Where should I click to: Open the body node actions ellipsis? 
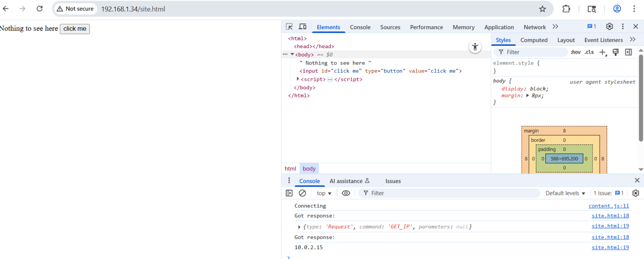pyautogui.click(x=285, y=54)
